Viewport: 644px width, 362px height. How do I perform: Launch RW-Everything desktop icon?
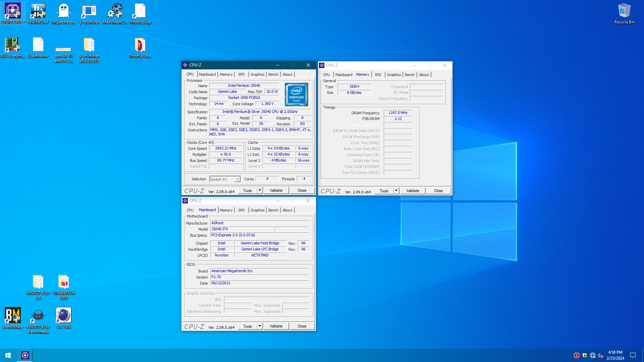(x=13, y=48)
